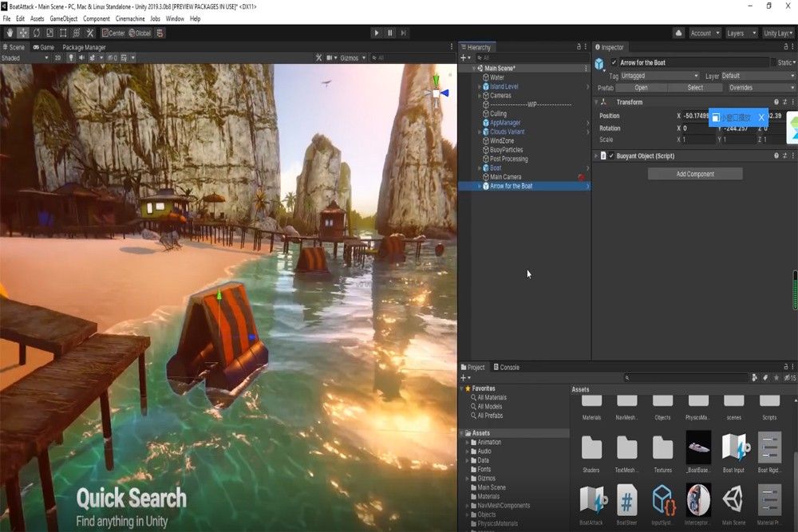Toggle scene lighting bulb icon
Screen dimensions: 798x532
pyautogui.click(x=71, y=58)
